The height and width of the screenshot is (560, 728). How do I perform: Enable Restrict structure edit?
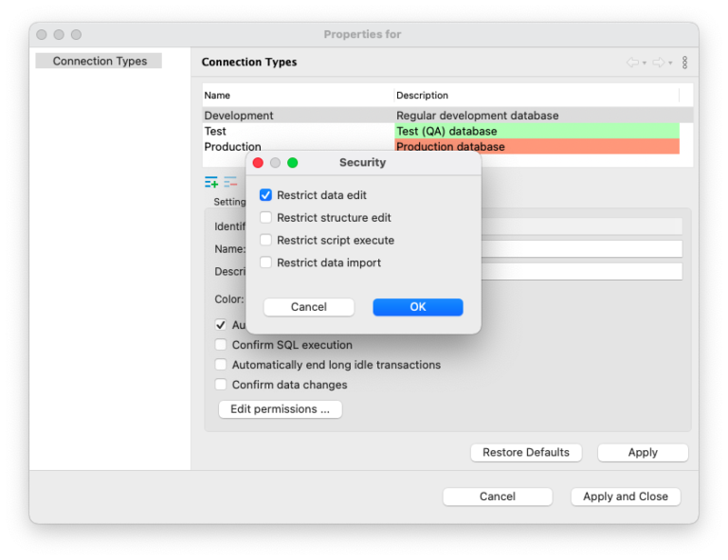click(266, 218)
